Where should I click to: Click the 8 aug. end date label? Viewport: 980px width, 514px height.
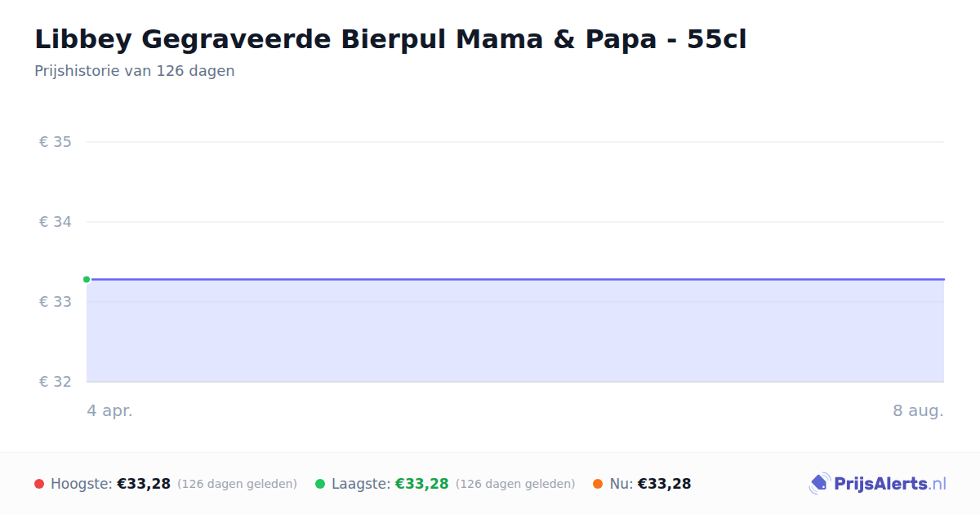pyautogui.click(x=918, y=411)
